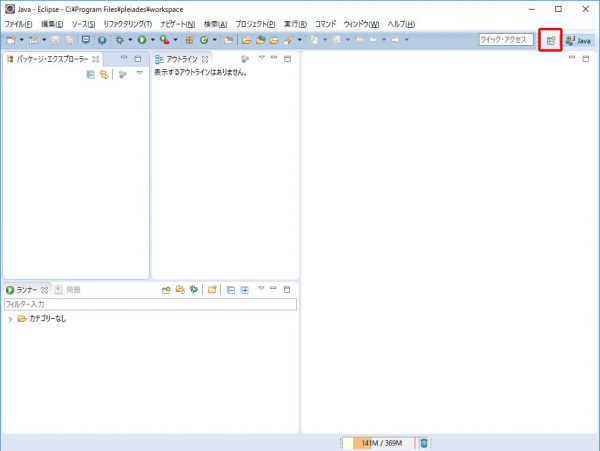Viewport: 600px width, 451px height.
Task: Open the ファイル(F) menu
Action: (x=18, y=23)
